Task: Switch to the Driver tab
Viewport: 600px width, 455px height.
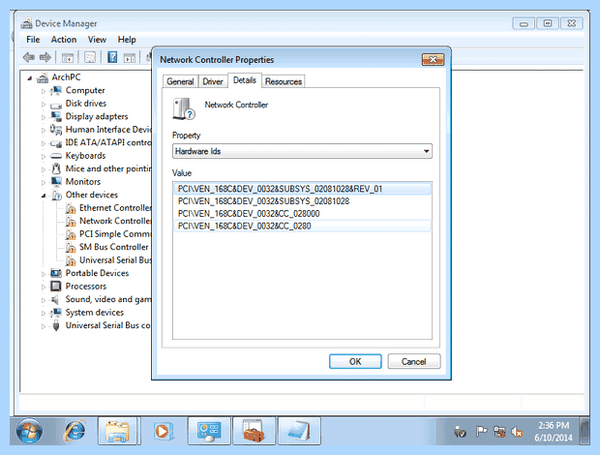Action: tap(212, 82)
